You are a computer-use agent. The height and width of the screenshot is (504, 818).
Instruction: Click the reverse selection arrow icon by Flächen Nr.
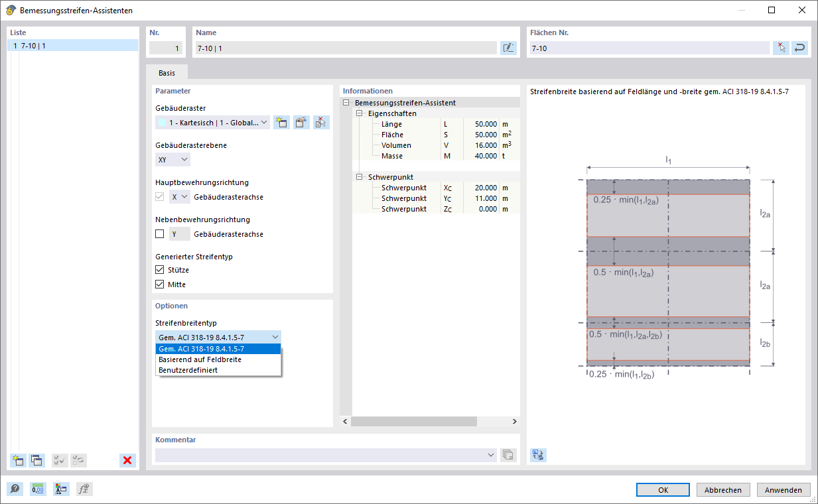pos(799,48)
